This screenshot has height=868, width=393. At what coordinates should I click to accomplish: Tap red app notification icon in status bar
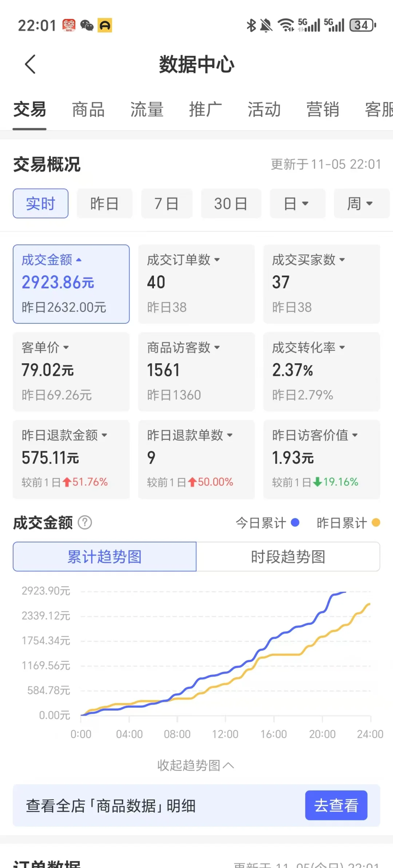(69, 25)
